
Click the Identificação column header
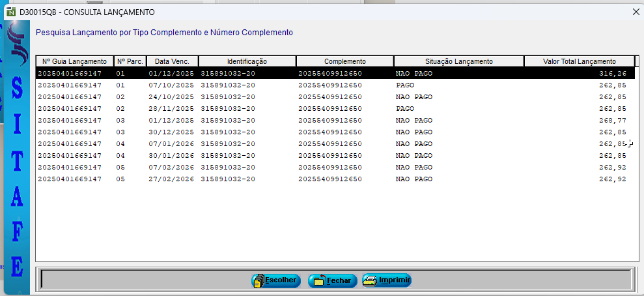coord(247,61)
